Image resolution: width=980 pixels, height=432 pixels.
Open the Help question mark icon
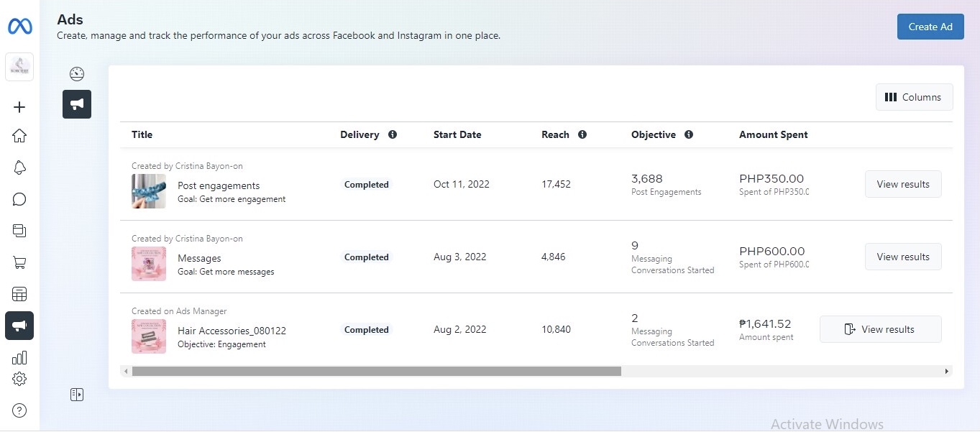click(19, 410)
